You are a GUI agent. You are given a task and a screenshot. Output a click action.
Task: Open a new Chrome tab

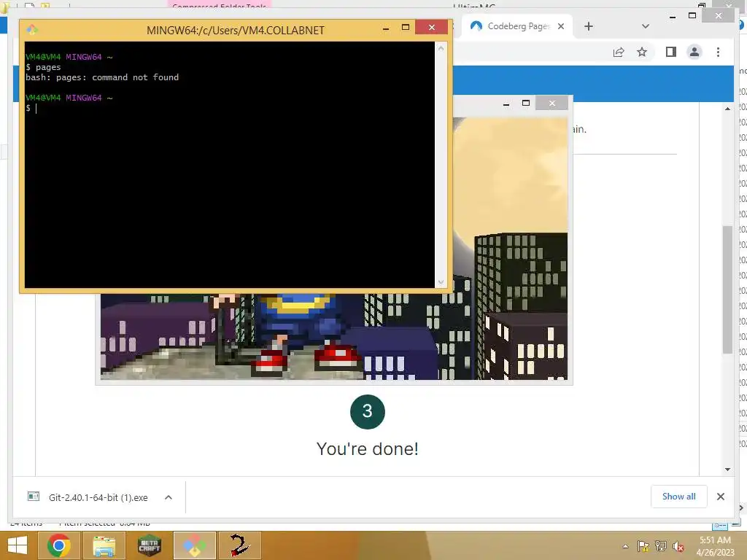pos(589,26)
